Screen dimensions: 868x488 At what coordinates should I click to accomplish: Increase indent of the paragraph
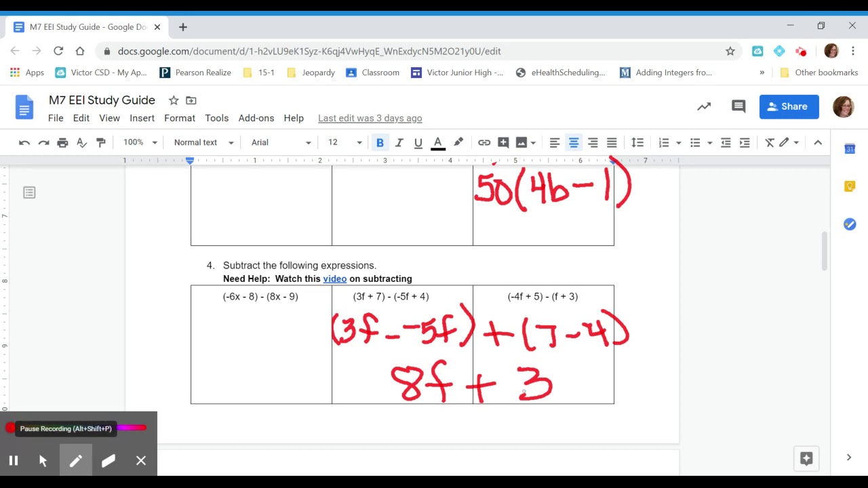(x=745, y=142)
